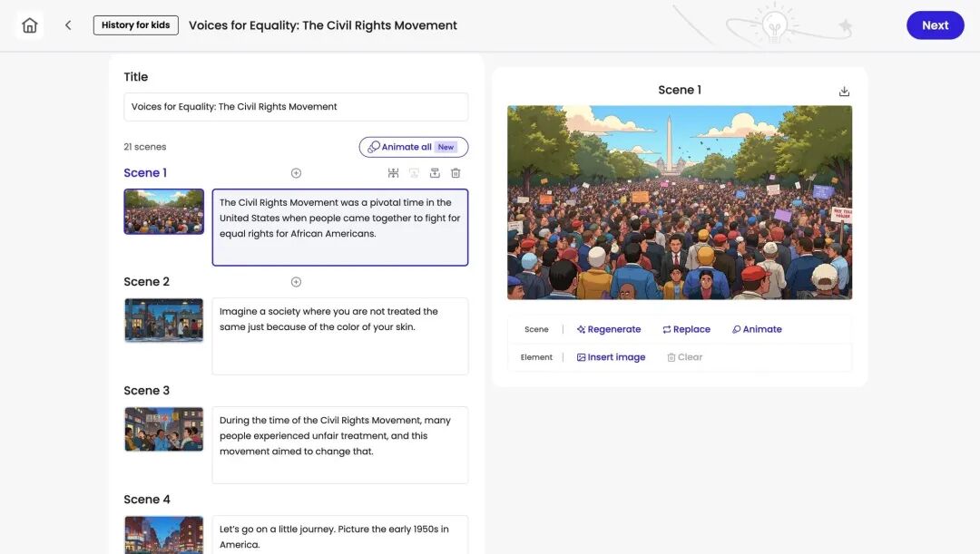Click the Scene 3 narration text box

(340, 444)
